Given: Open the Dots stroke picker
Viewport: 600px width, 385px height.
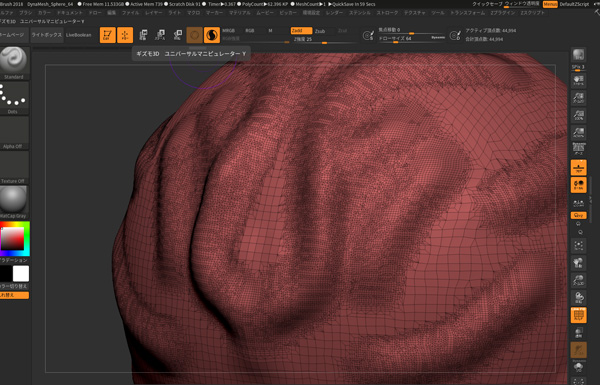Looking at the screenshot, I should coord(14,98).
